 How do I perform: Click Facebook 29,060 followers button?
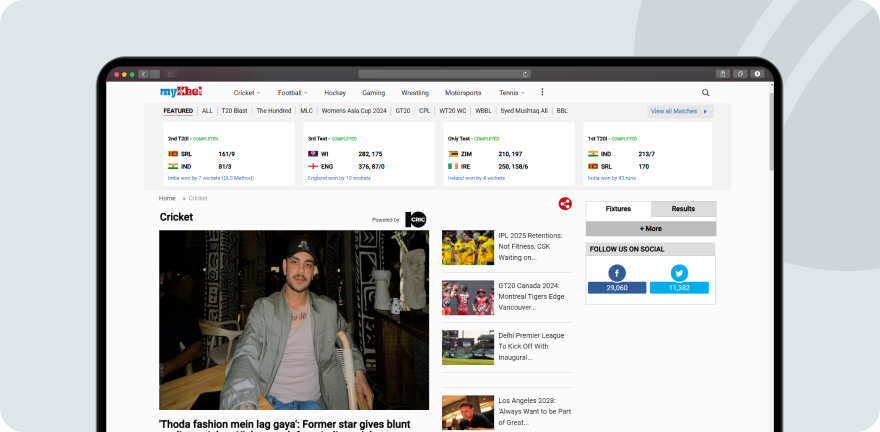617,288
